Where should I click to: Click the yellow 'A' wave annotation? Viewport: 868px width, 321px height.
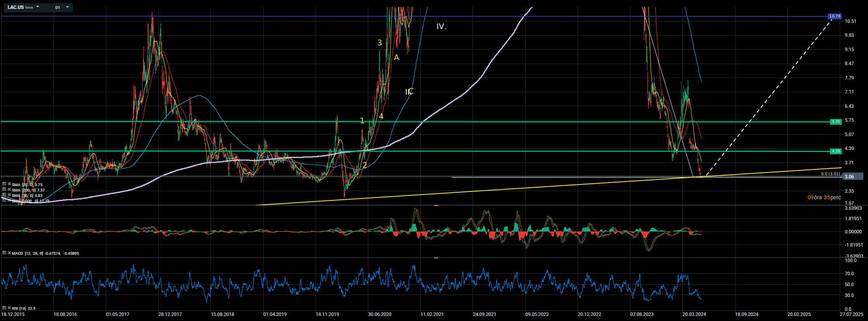tap(396, 58)
